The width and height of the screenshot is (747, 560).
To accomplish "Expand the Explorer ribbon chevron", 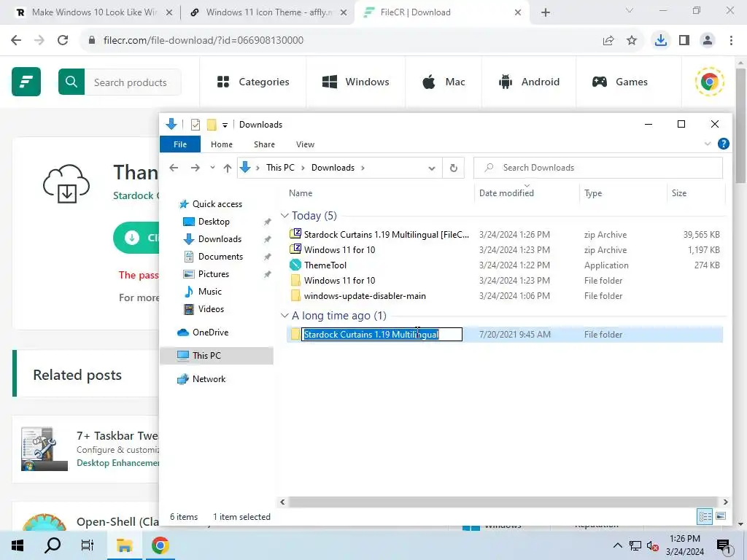I will 708,144.
